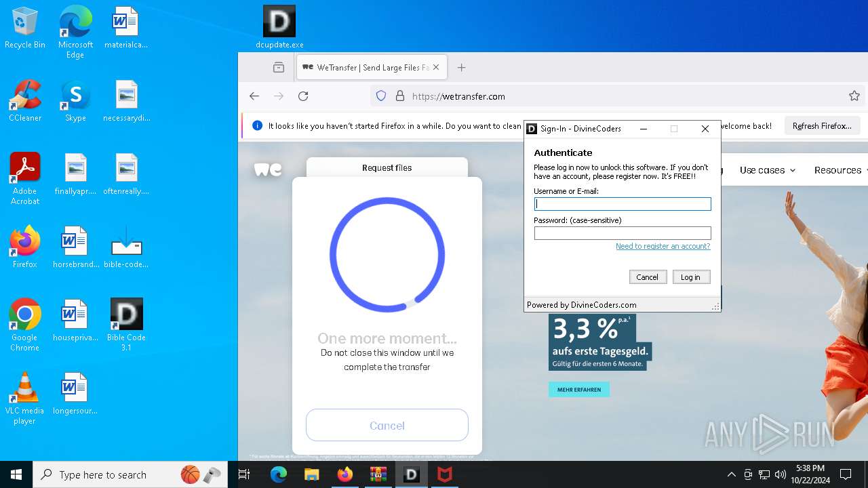Open File Explorer from taskbar
The image size is (868, 488).
pos(311,474)
